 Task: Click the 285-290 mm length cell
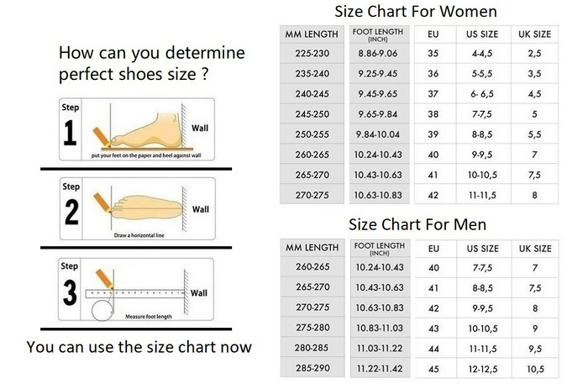312,369
